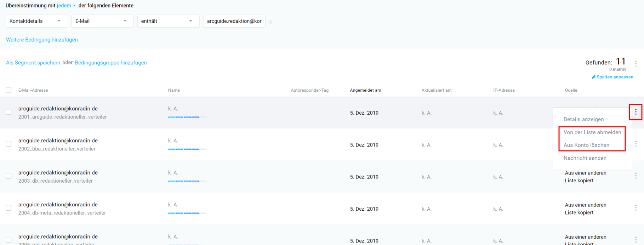Click Als Segment speichern link
The image size is (644, 245).
[33, 63]
